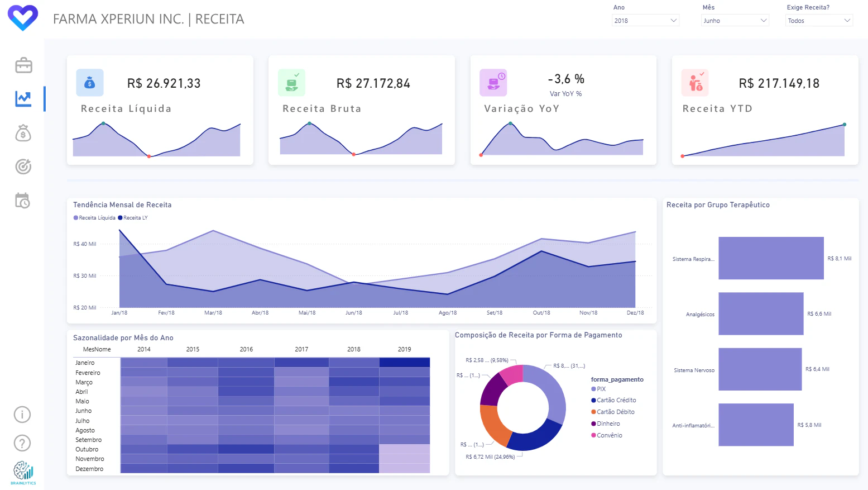Click the -3,6 % variation value
Image resolution: width=868 pixels, height=490 pixels.
pos(566,79)
